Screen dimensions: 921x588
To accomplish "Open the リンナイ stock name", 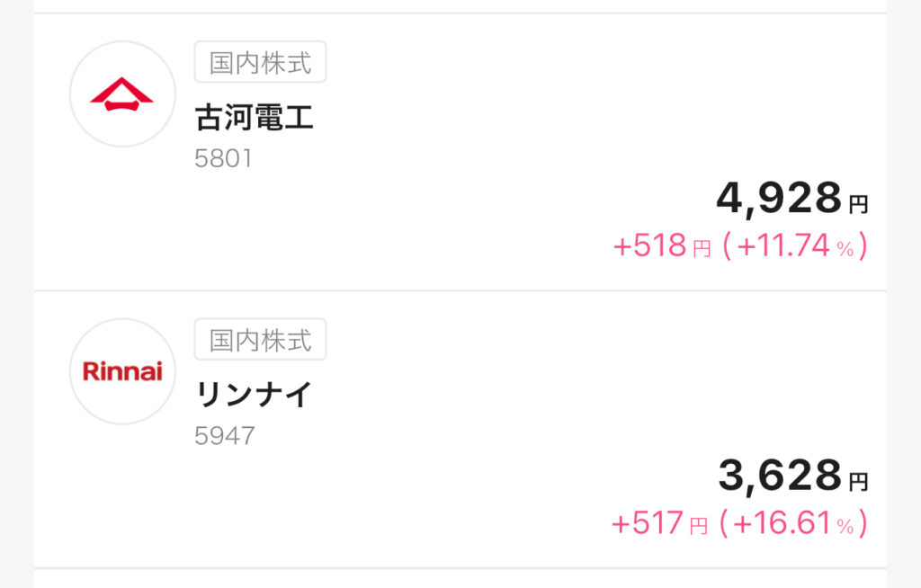I will tap(255, 394).
